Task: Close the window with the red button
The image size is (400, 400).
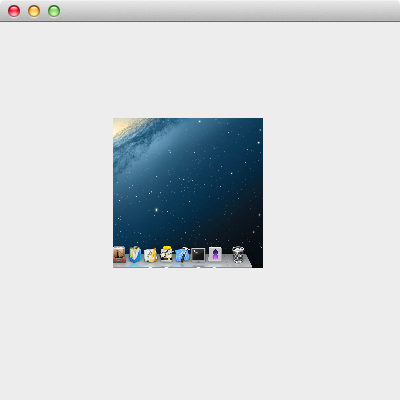Action: (x=14, y=11)
